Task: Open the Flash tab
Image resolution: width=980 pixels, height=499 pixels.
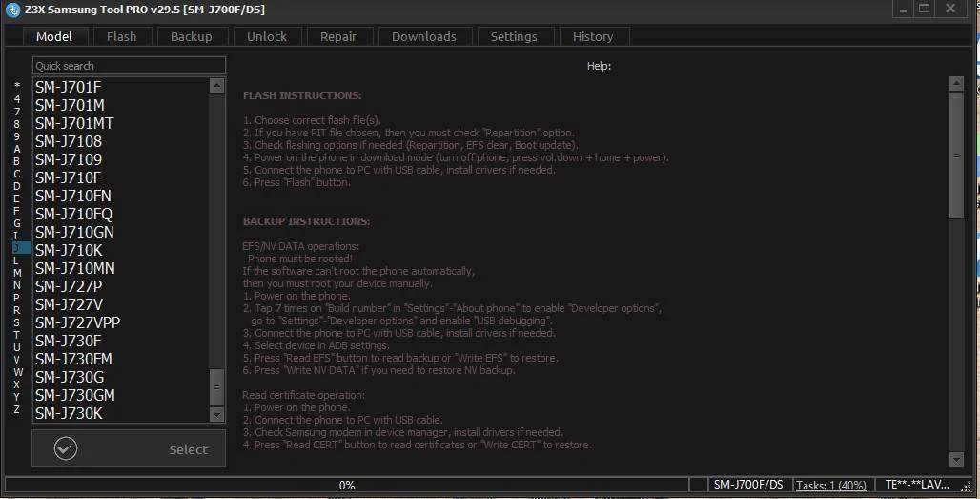Action: (x=122, y=37)
